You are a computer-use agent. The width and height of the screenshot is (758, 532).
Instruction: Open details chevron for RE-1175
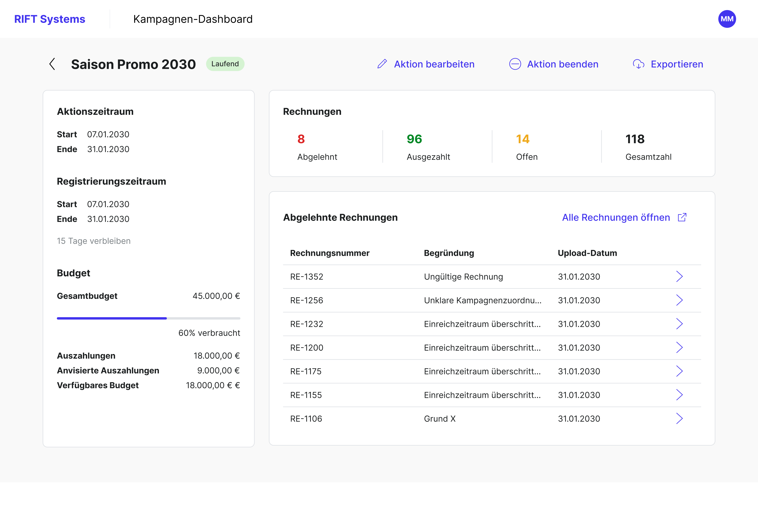(679, 371)
